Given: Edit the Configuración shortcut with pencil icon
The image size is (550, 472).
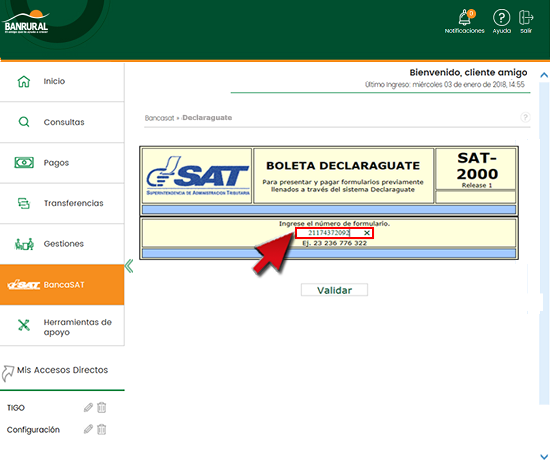Looking at the screenshot, I should 88,429.
